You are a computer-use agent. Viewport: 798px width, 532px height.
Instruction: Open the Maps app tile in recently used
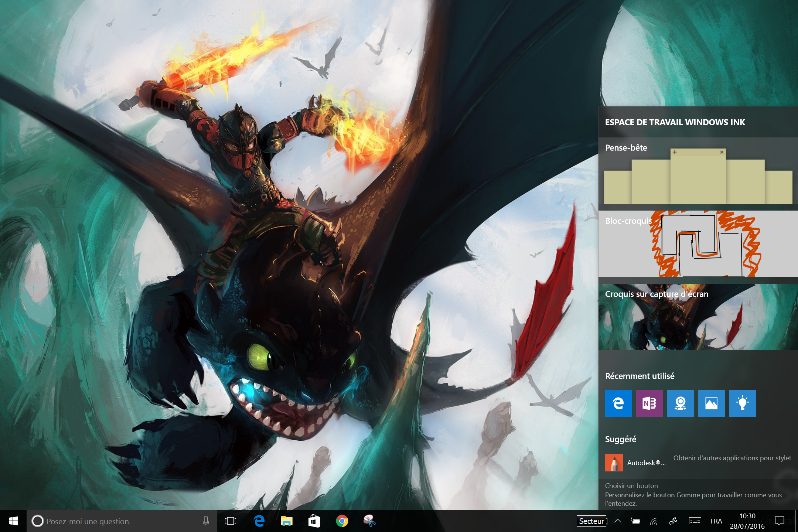click(x=680, y=403)
